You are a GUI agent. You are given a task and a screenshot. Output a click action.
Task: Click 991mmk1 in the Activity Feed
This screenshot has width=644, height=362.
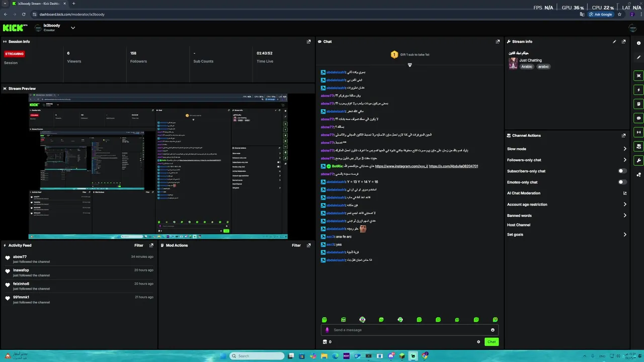(x=21, y=297)
